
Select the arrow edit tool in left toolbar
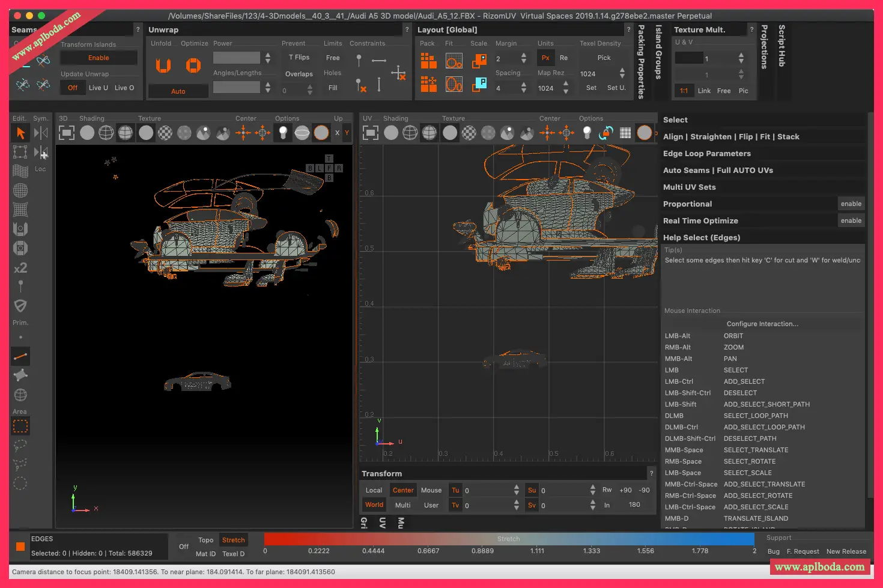coord(20,133)
